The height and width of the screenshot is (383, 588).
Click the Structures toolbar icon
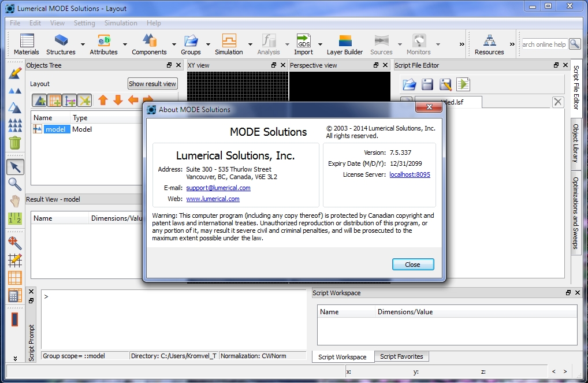pyautogui.click(x=61, y=44)
